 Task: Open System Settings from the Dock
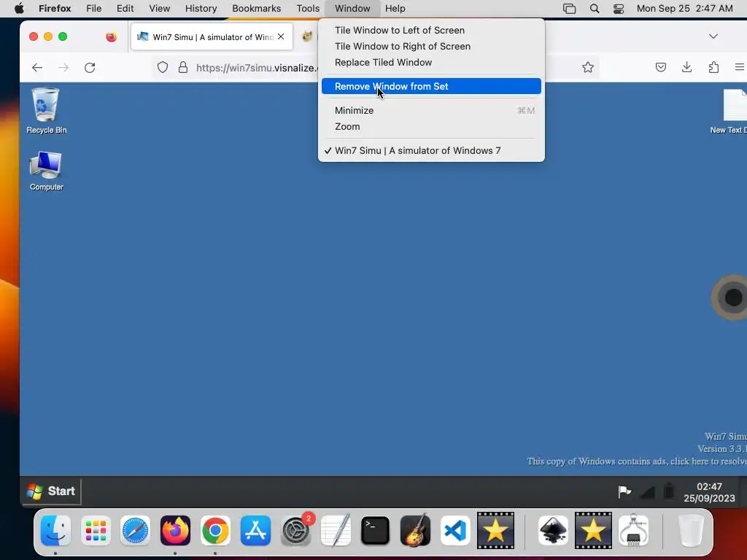(x=296, y=530)
